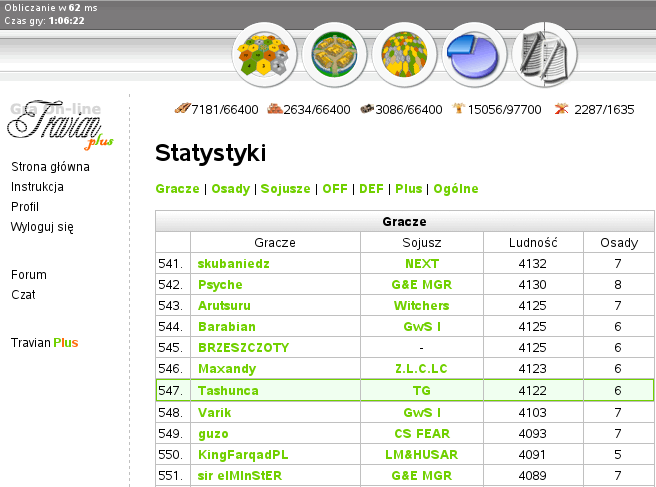The width and height of the screenshot is (656, 487).
Task: Click the Statystyki page heading
Action: 210,153
